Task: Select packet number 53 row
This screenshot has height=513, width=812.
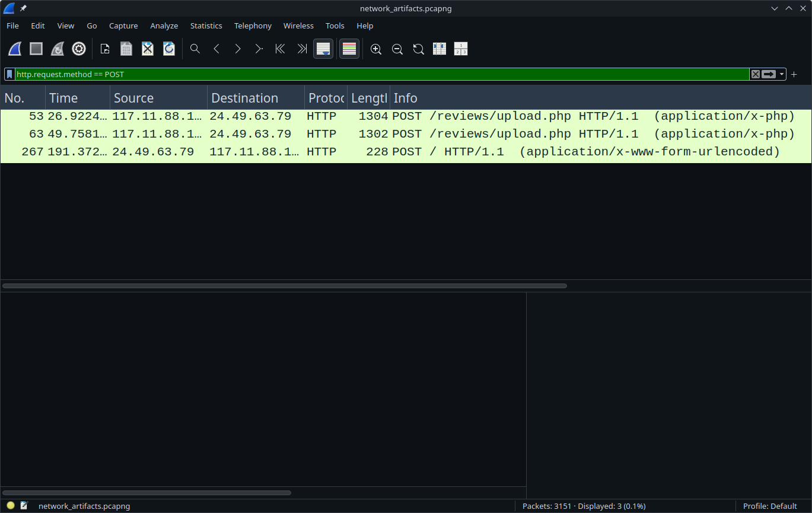Action: click(406, 116)
